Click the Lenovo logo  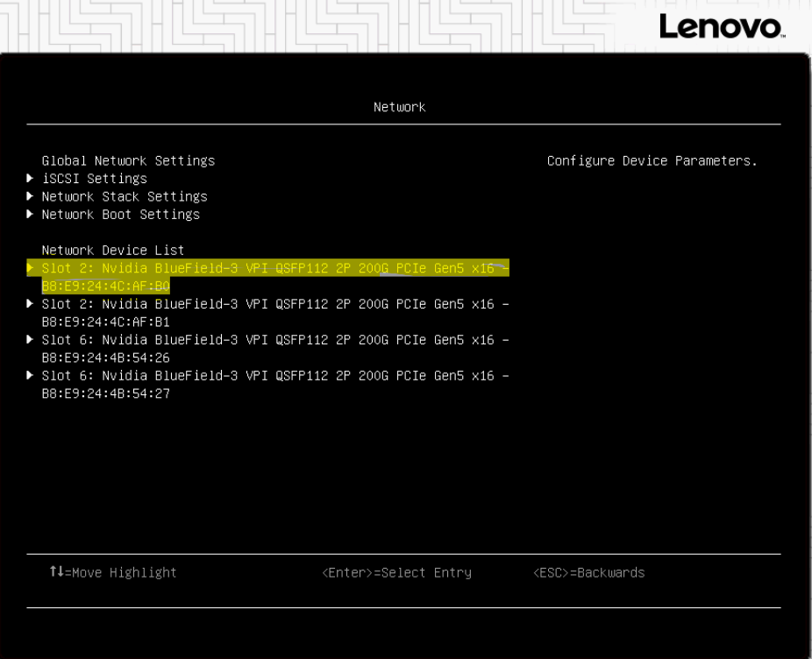(x=723, y=26)
